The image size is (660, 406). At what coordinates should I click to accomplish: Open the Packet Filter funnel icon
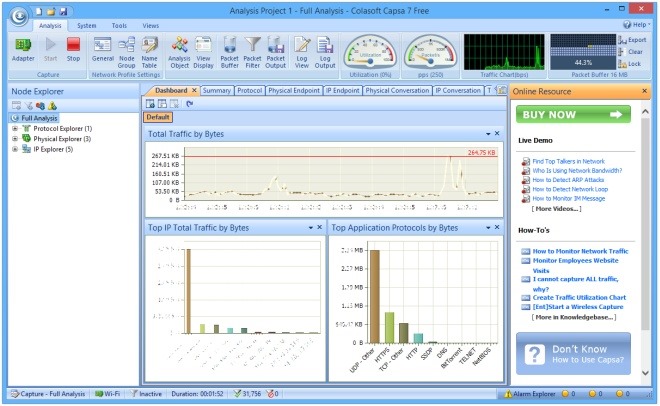click(253, 53)
